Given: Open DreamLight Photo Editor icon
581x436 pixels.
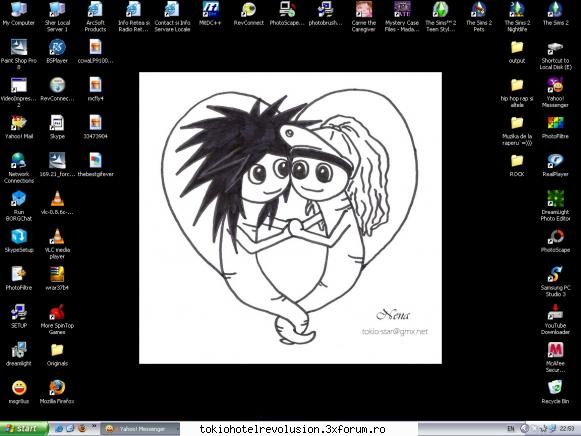Looking at the screenshot, I should pos(555,206).
